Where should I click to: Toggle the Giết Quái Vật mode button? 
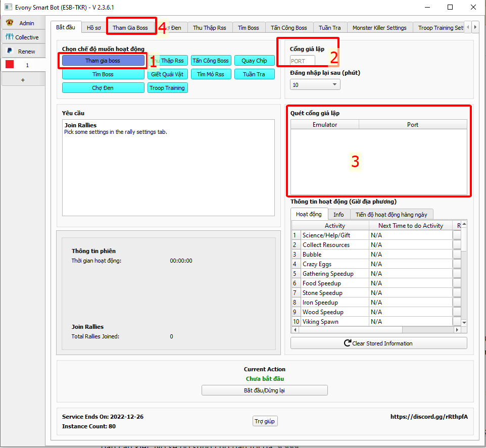168,74
